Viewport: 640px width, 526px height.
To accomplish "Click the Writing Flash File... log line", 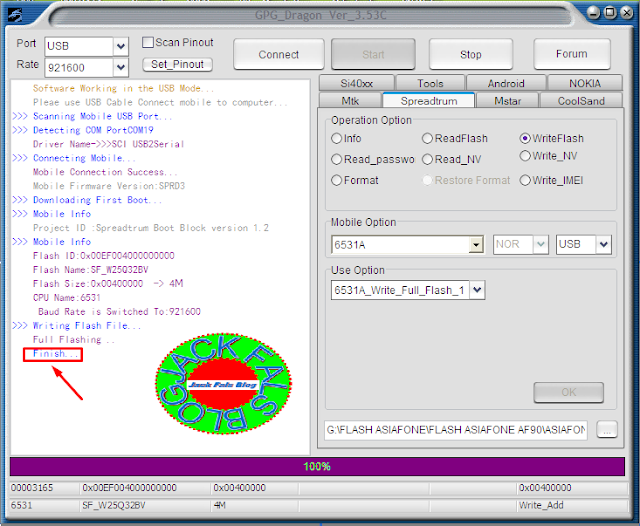I will click(87, 326).
